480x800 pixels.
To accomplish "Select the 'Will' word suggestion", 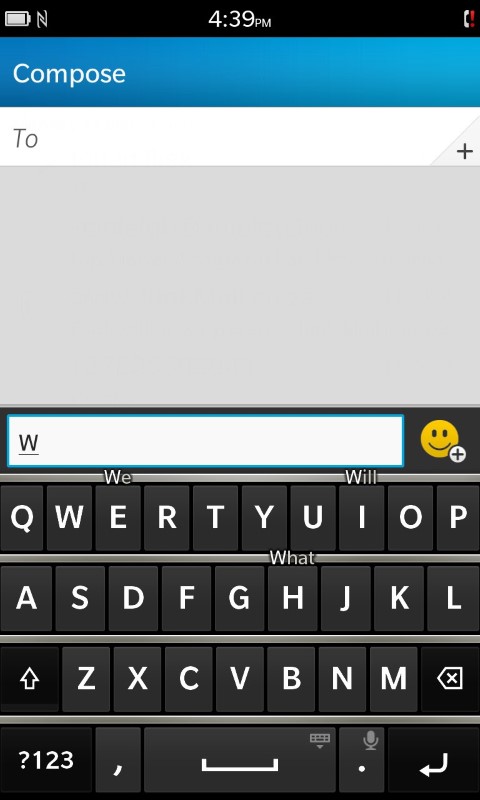I will point(361,478).
